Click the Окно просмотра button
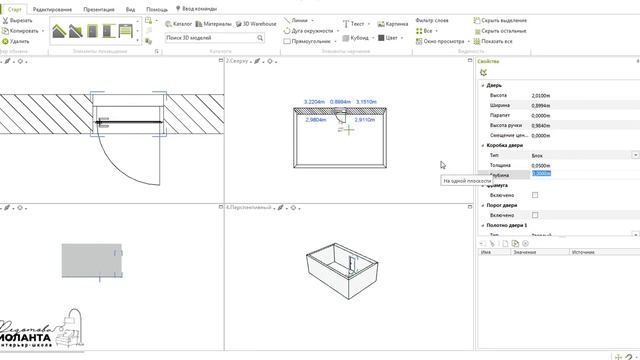 pos(440,41)
